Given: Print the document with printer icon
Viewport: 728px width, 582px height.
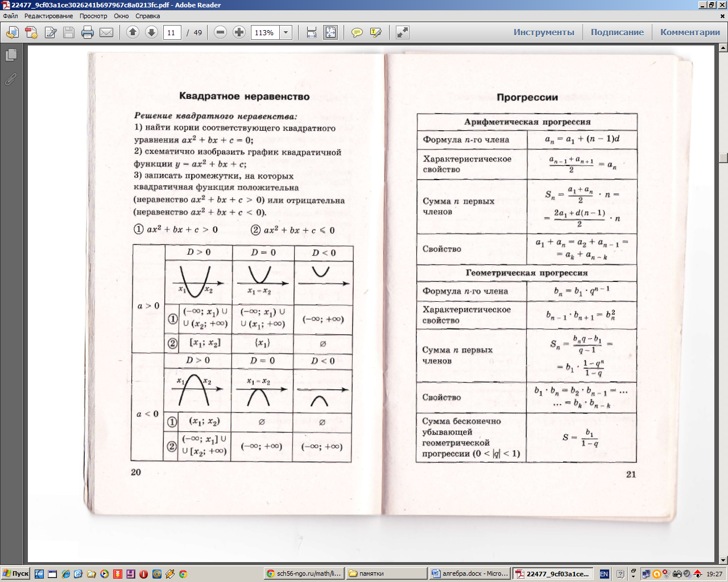Looking at the screenshot, I should (88, 32).
